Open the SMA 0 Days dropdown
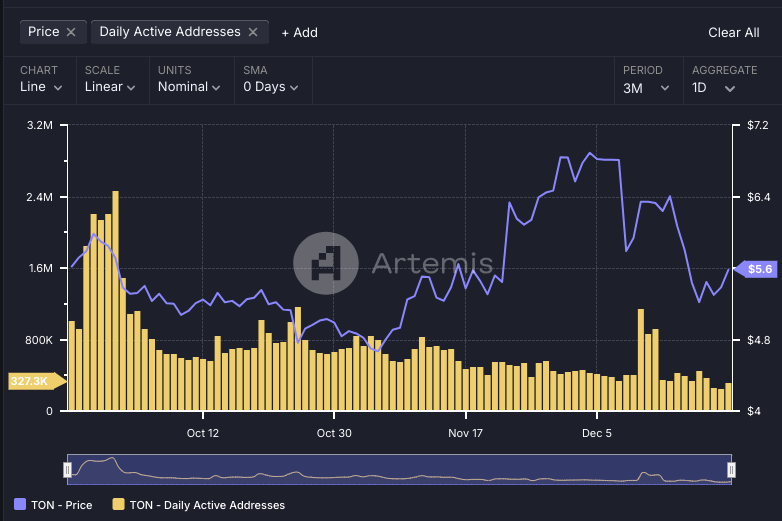 pos(271,87)
